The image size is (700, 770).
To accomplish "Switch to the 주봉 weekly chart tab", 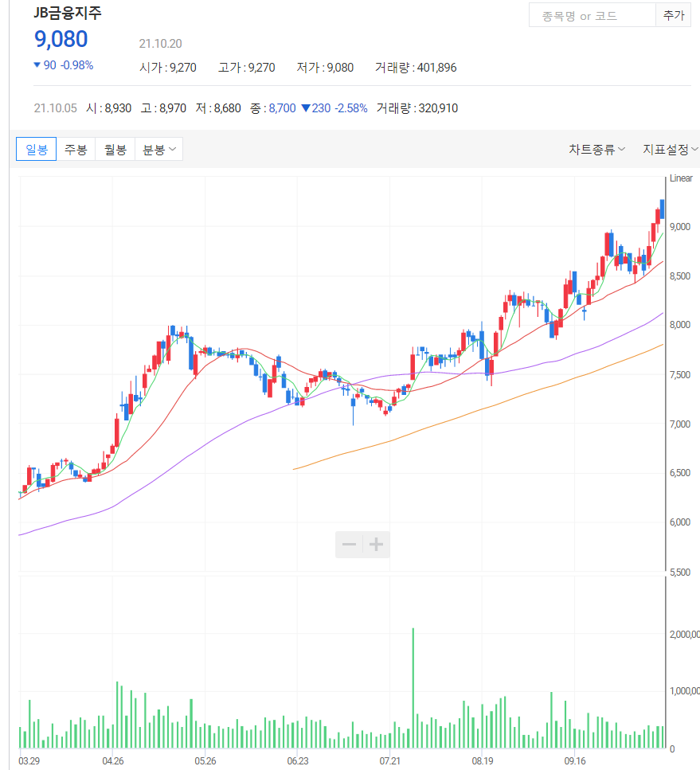I will [76, 149].
